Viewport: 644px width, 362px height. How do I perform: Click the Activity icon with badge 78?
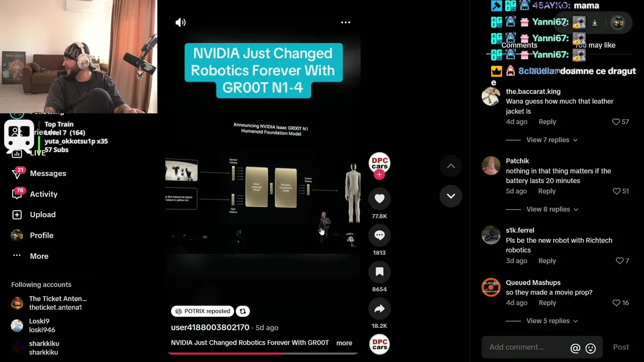click(17, 194)
